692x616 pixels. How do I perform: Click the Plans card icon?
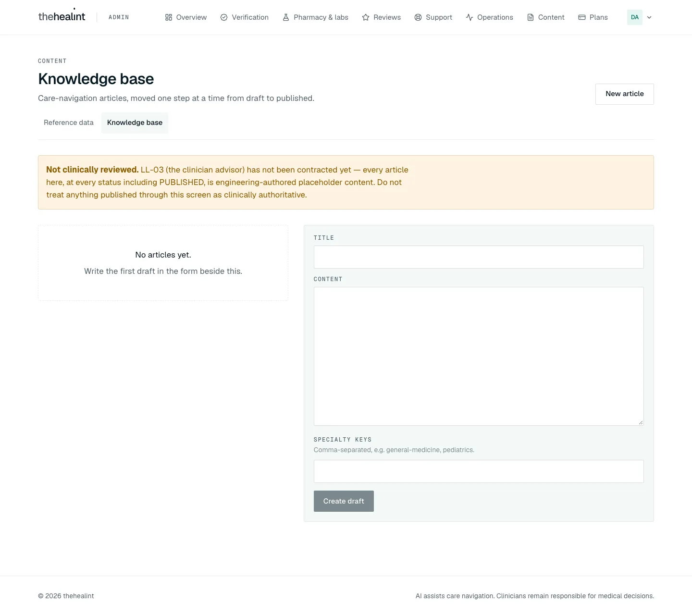(x=582, y=17)
